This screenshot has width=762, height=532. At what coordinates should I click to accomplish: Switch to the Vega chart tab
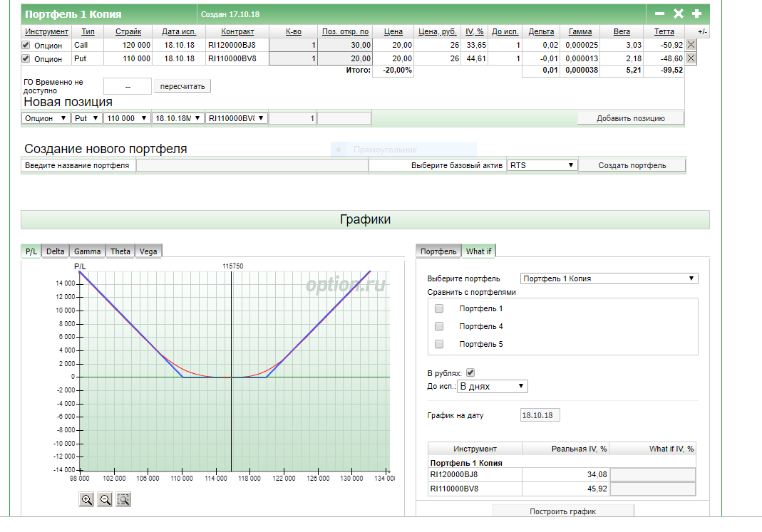coord(148,251)
